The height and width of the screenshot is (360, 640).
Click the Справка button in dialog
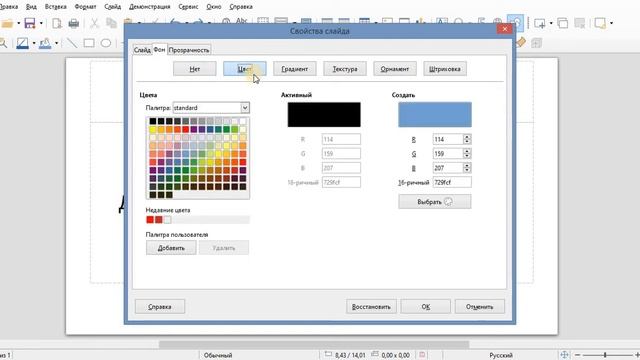(160, 307)
